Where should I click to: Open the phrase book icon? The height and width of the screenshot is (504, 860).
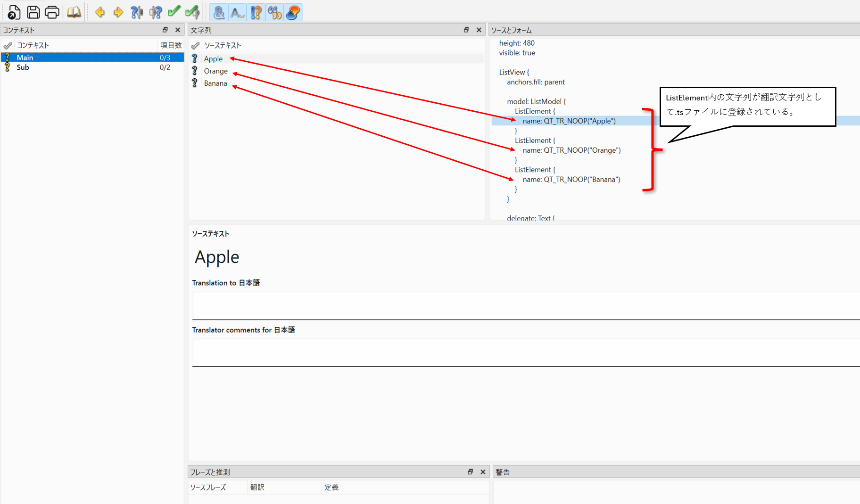74,12
